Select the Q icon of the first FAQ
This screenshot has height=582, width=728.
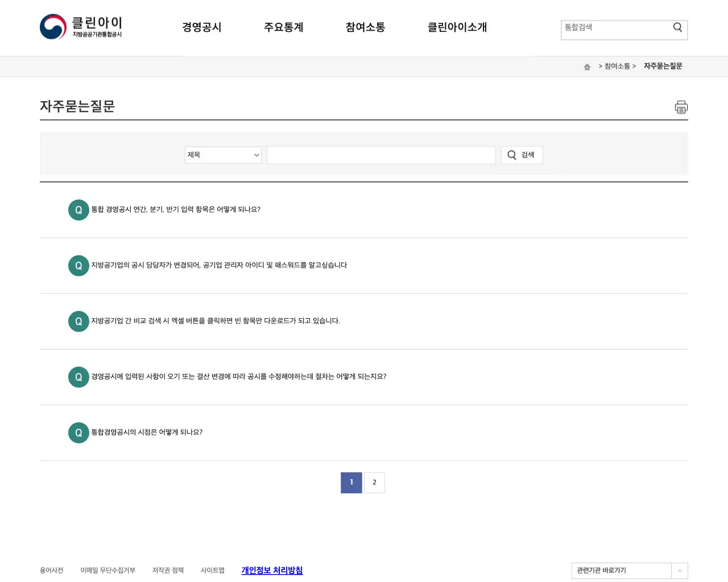tap(78, 210)
